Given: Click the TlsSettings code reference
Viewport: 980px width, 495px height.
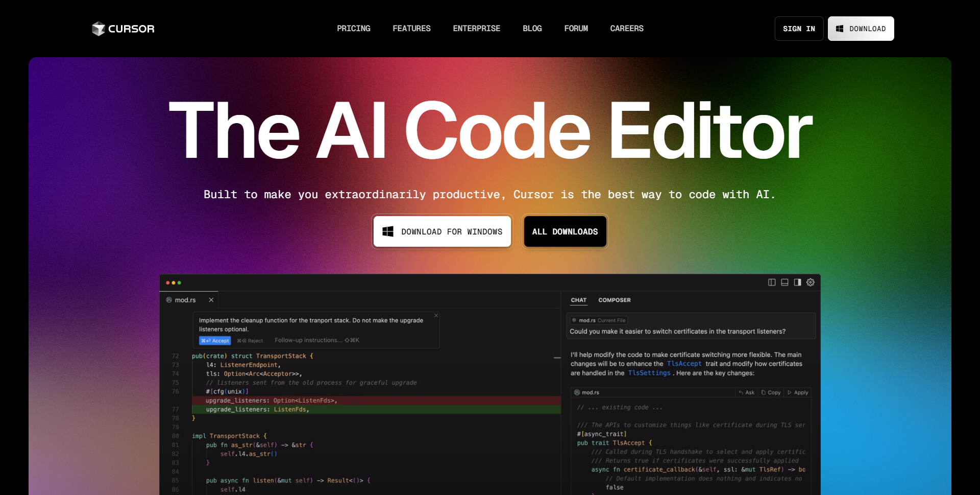Looking at the screenshot, I should click(x=649, y=373).
